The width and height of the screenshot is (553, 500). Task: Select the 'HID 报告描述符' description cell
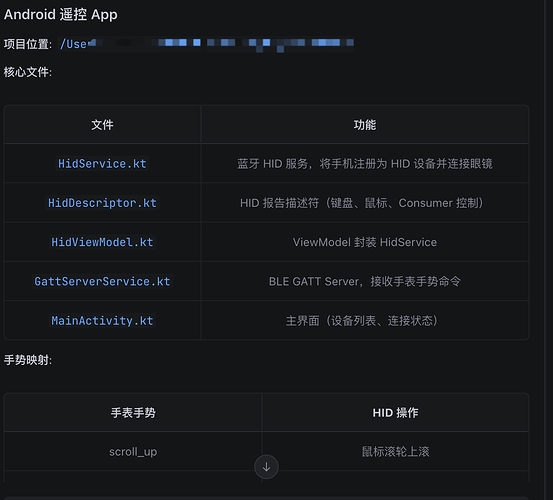coord(365,203)
